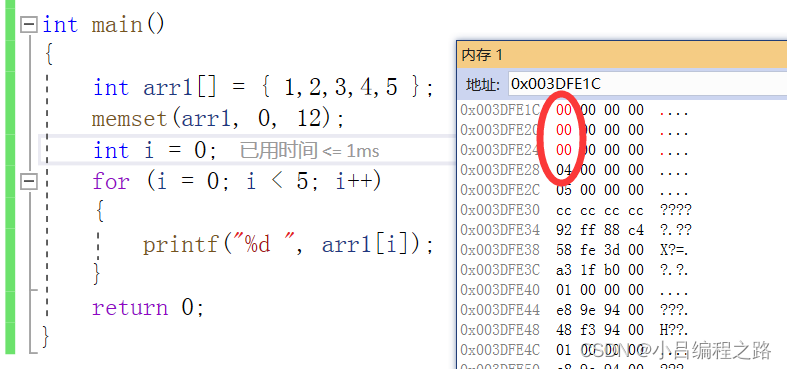Click the ASCII text X?=. in memory

(674, 250)
